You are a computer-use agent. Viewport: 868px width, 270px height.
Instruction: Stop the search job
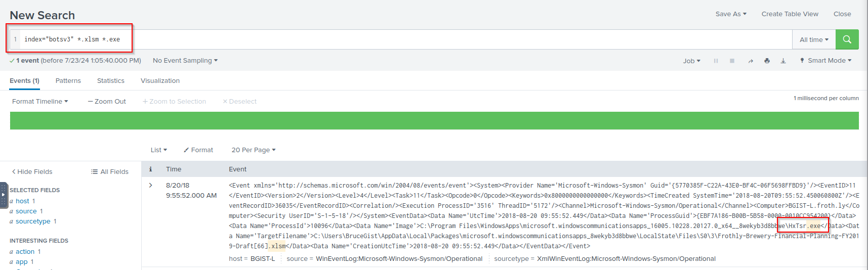click(x=732, y=61)
